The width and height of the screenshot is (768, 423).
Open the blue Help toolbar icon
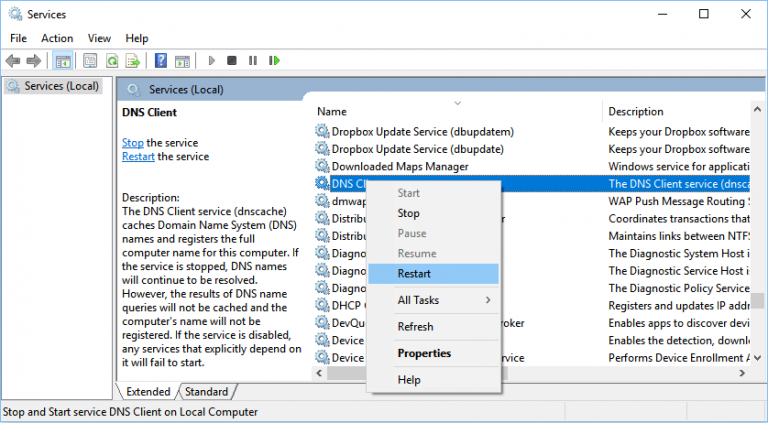pyautogui.click(x=160, y=60)
